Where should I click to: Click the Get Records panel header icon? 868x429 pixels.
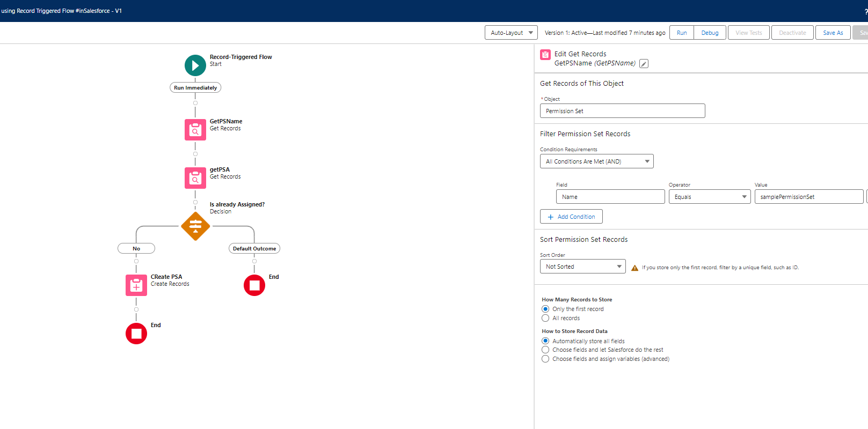click(545, 55)
